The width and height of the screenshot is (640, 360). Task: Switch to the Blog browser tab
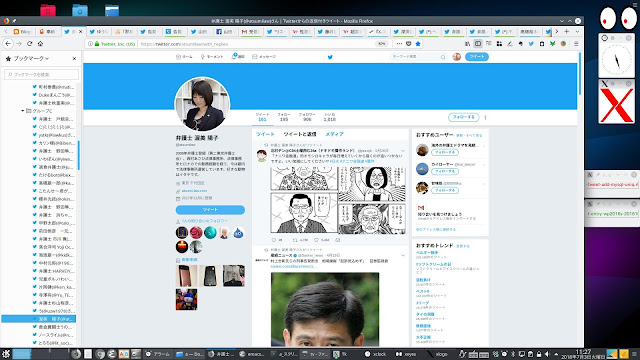pos(22,31)
